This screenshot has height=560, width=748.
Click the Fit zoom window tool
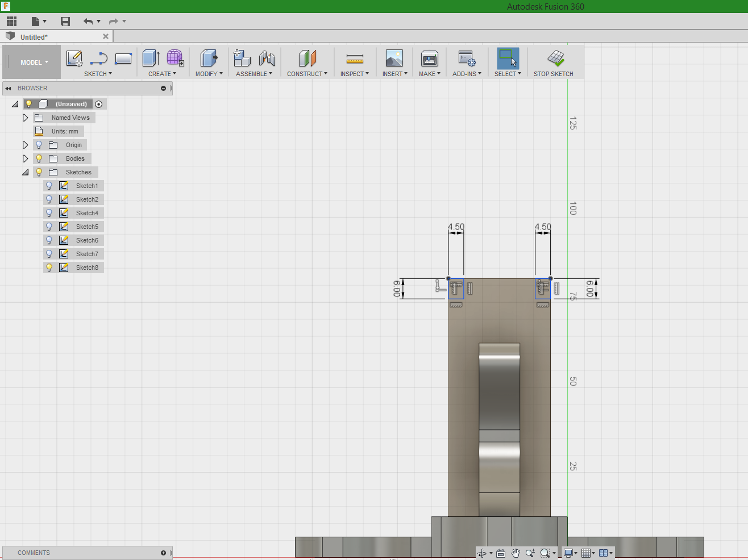(545, 553)
